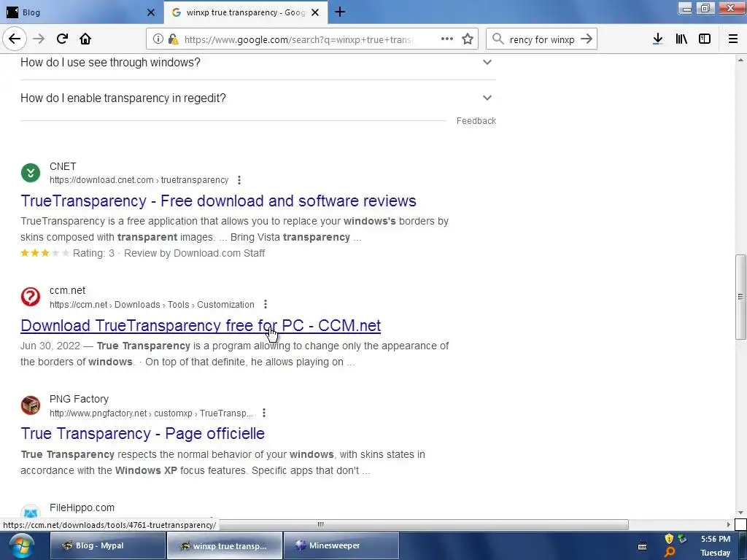Click the CNET site name text
747x560 pixels.
tap(63, 166)
